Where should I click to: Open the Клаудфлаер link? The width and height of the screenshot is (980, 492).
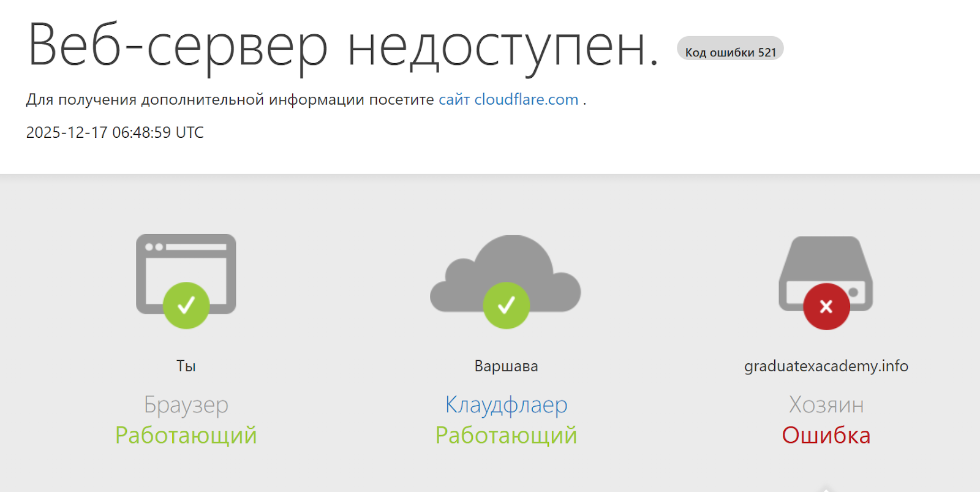[506, 404]
